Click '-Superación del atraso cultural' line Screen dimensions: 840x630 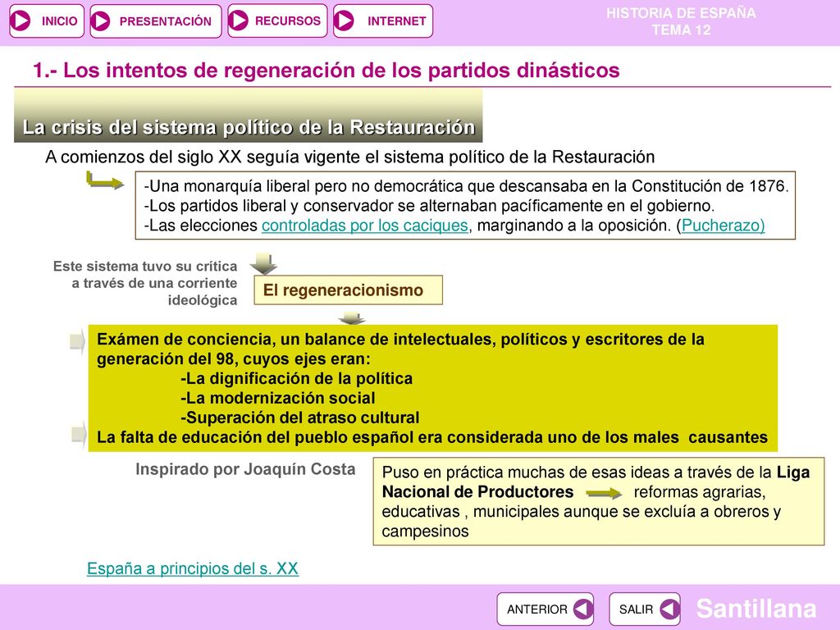[300, 418]
